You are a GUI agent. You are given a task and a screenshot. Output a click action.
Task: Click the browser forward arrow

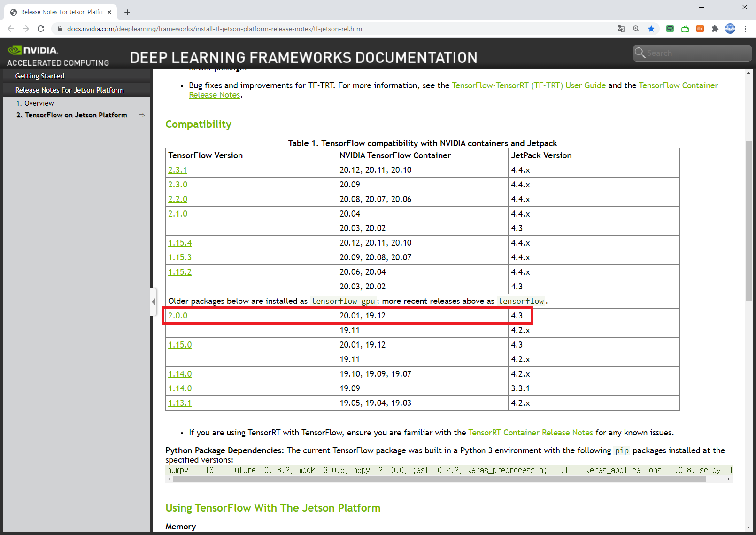click(26, 29)
